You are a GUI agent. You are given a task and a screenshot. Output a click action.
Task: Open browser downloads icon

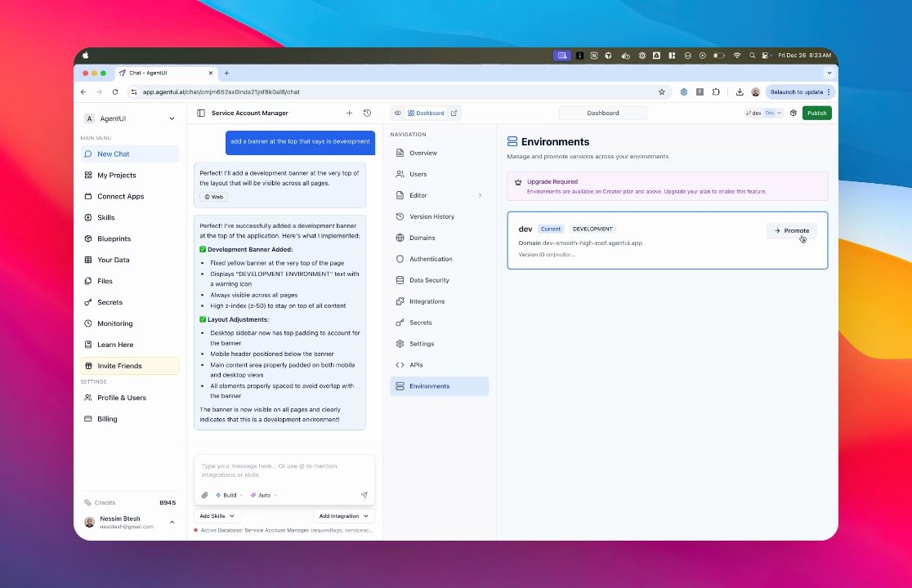click(x=740, y=91)
